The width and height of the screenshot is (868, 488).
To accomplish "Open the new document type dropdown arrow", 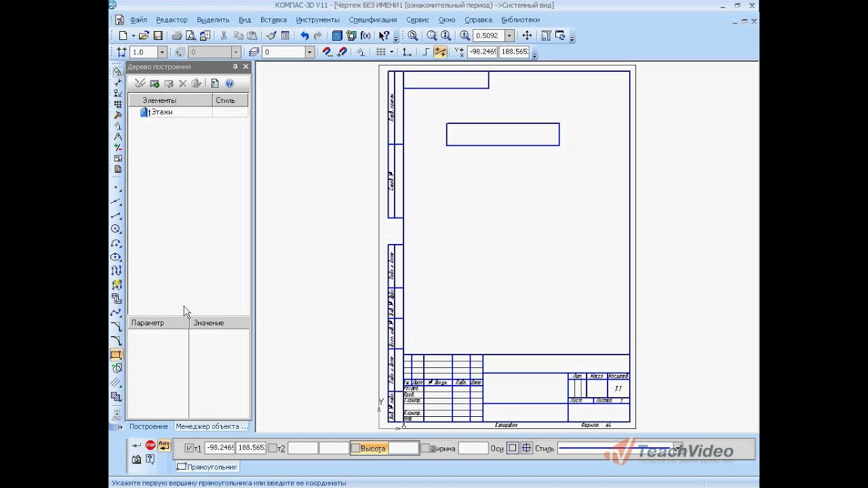I will click(x=134, y=36).
